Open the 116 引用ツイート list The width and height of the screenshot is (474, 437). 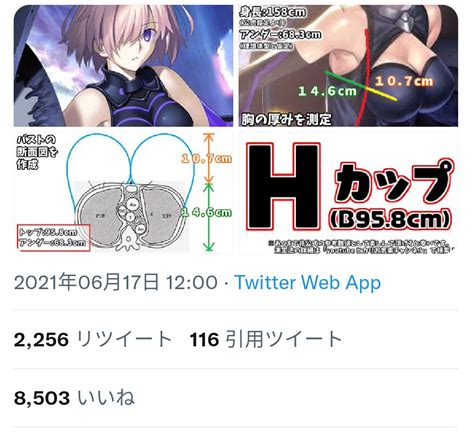(266, 339)
